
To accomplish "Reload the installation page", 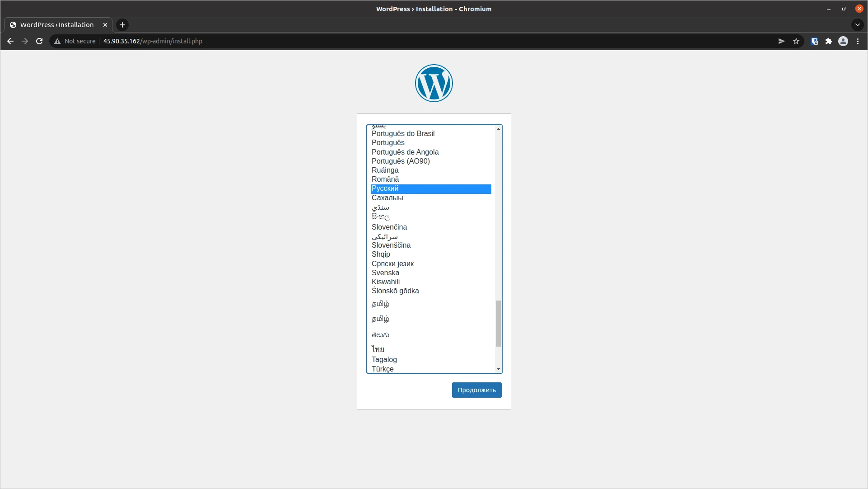I will tap(39, 41).
